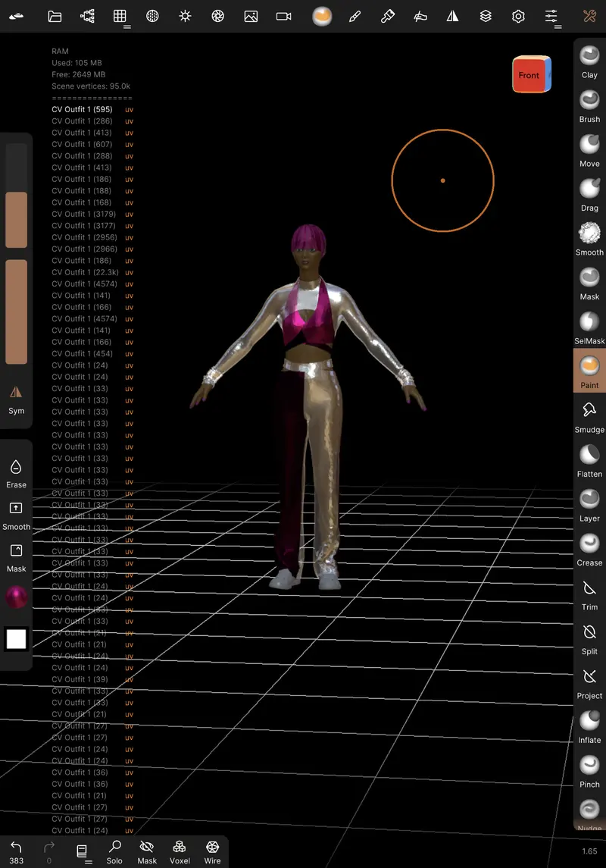Open the white alpha swatch
The image size is (606, 868).
[x=16, y=639]
